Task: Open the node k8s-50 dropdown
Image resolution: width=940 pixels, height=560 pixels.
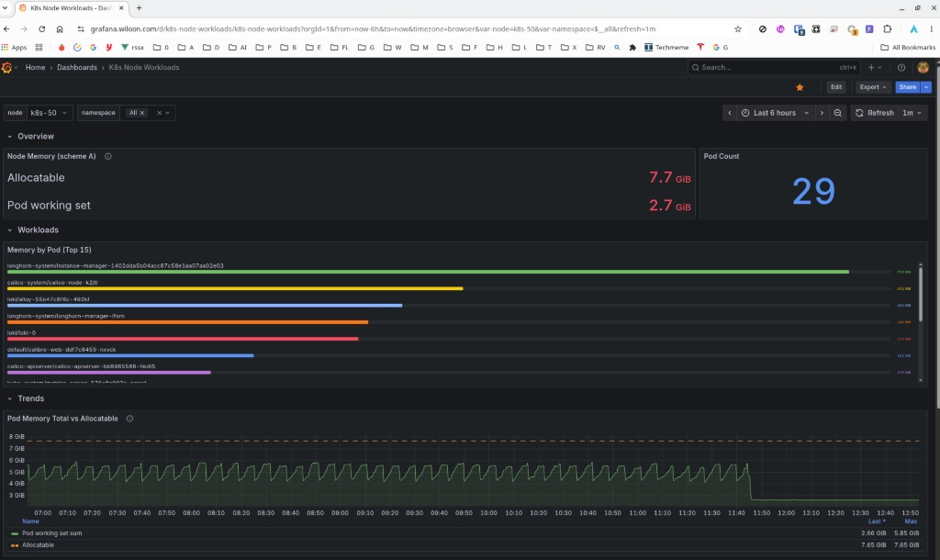Action: (49, 113)
